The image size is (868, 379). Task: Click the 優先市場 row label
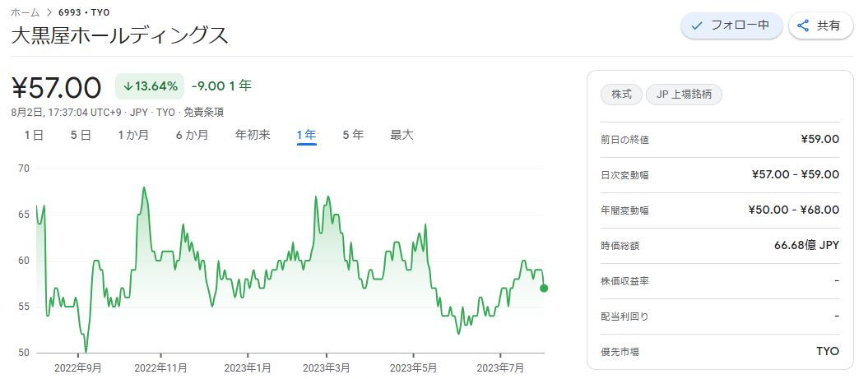620,352
